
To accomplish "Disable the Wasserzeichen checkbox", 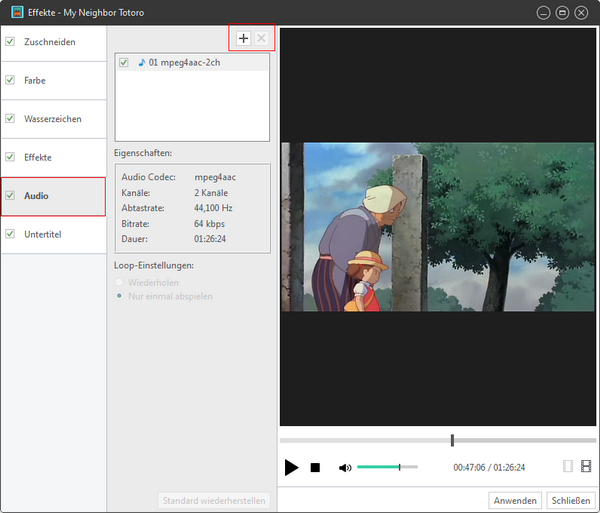I will coord(10,118).
